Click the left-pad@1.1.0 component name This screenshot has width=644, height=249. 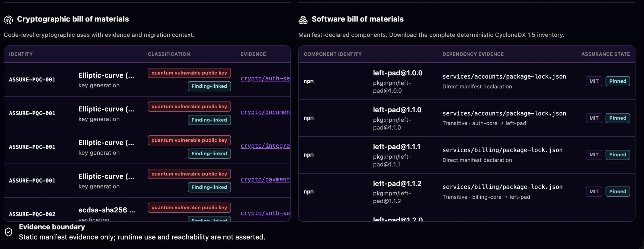[397, 110]
